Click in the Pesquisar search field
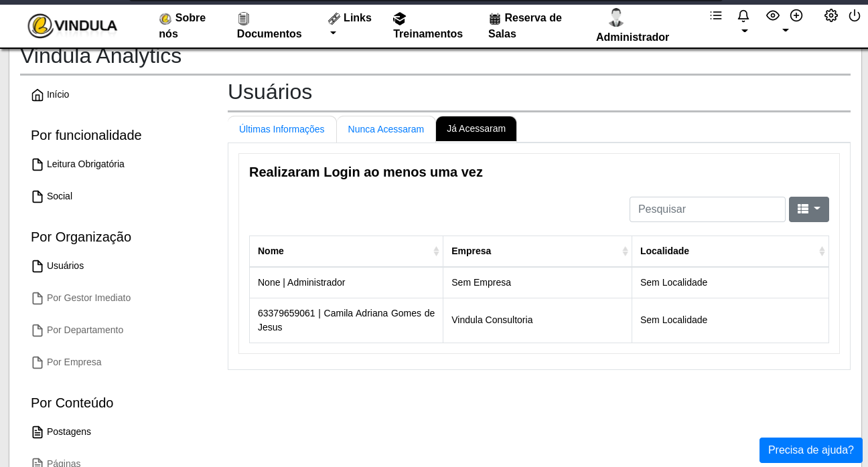The height and width of the screenshot is (467, 868). (707, 209)
